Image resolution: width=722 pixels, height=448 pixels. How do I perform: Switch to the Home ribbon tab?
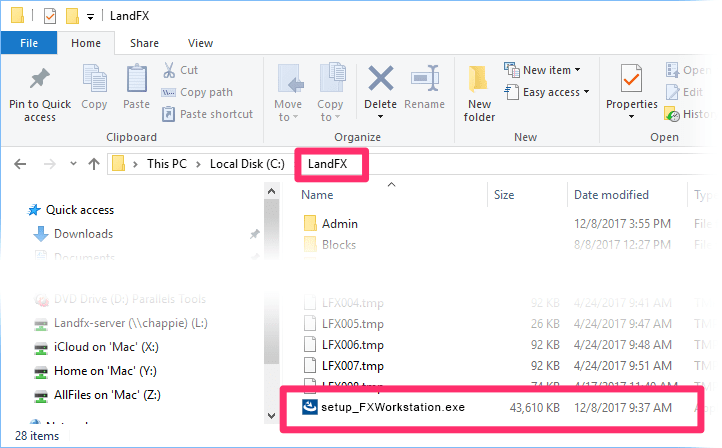tap(86, 43)
